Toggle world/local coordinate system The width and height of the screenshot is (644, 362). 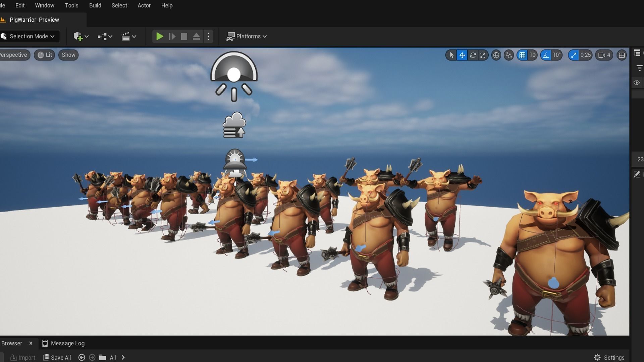[496, 55]
